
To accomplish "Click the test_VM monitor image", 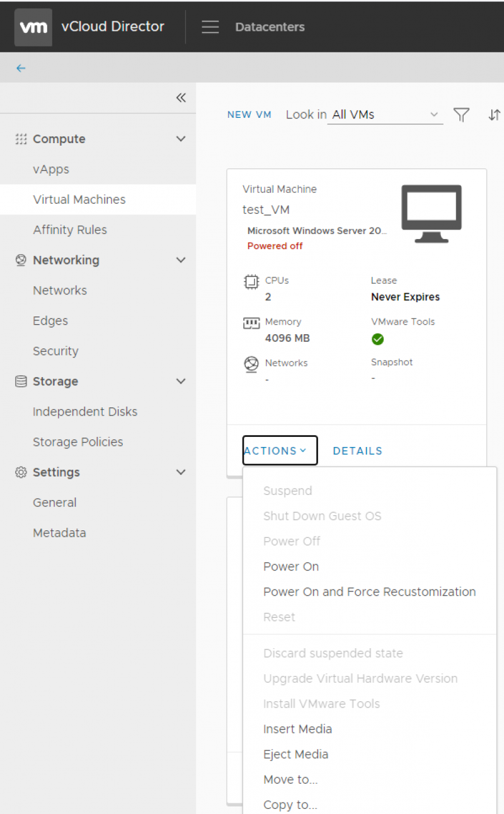I will pos(432,214).
